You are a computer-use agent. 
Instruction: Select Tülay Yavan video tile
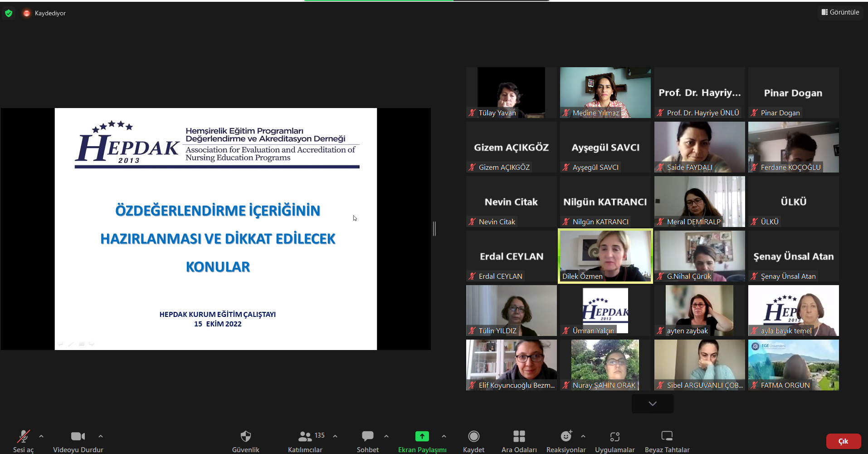pos(512,93)
